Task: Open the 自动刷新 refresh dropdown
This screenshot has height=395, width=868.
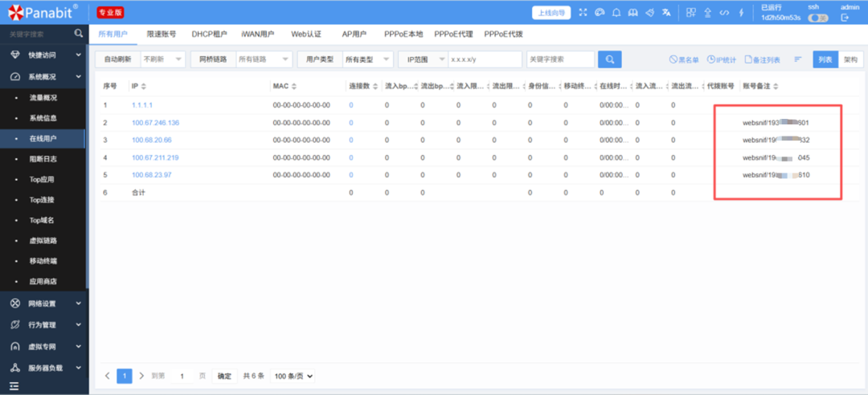Action: coord(163,59)
